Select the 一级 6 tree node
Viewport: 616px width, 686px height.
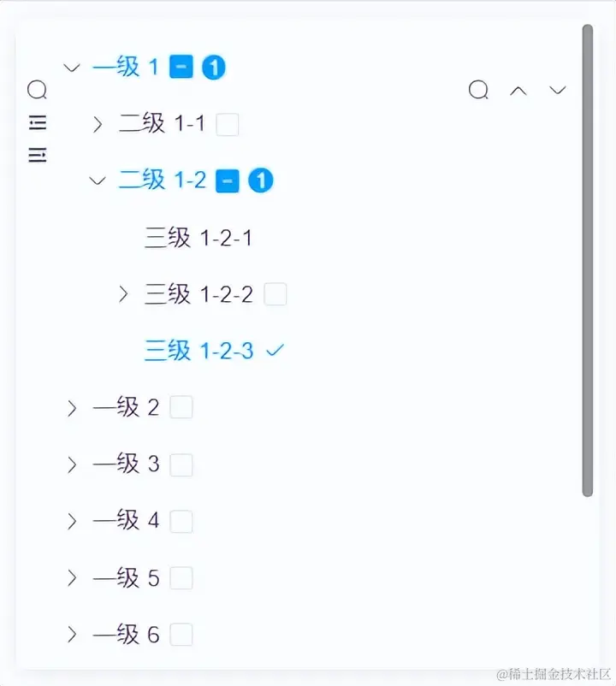[126, 635]
